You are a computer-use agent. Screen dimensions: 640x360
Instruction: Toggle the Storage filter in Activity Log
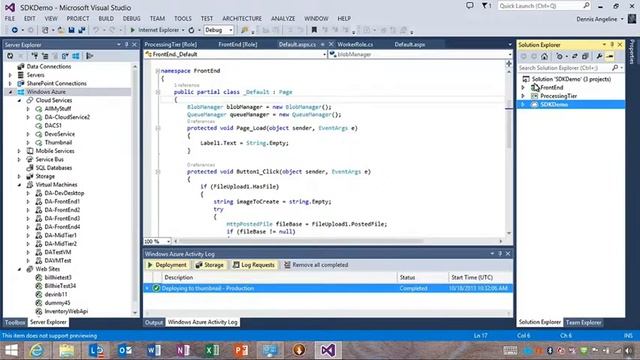click(209, 265)
